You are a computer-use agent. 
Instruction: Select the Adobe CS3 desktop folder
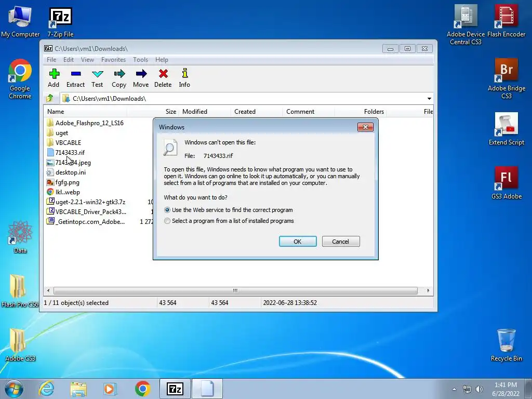[x=20, y=345]
